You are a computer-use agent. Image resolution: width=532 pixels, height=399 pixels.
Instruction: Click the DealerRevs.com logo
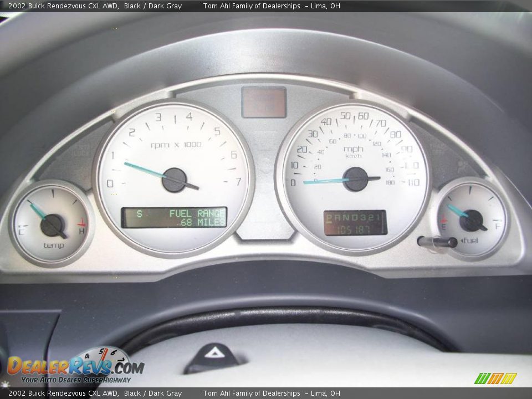pyautogui.click(x=76, y=366)
